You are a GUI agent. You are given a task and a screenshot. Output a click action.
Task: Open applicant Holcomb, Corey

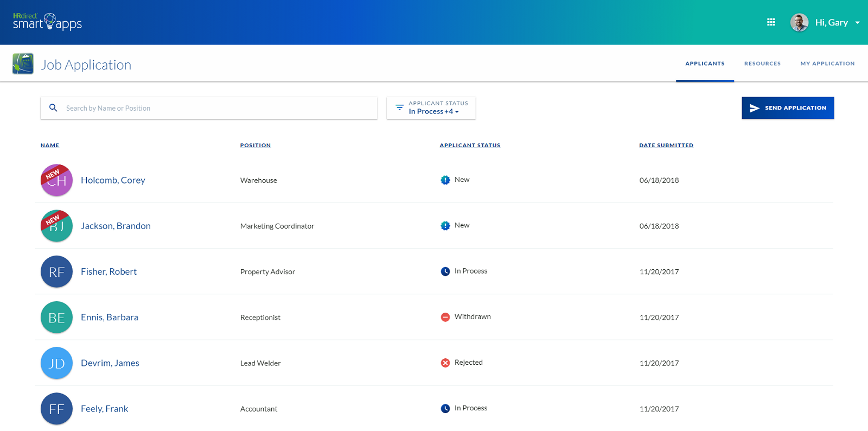(113, 180)
